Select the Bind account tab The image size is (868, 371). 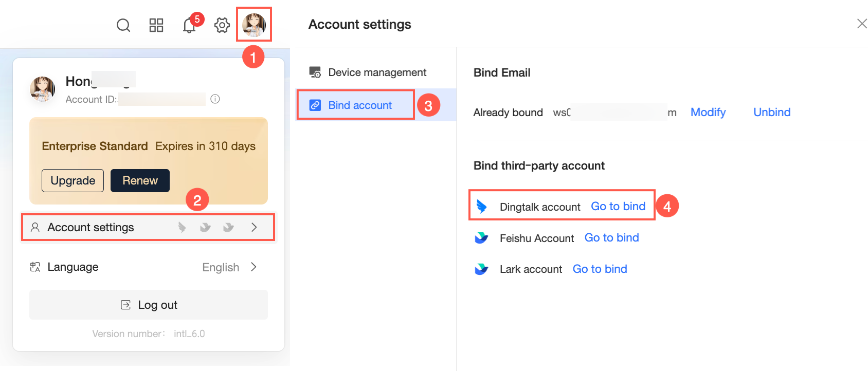[360, 105]
